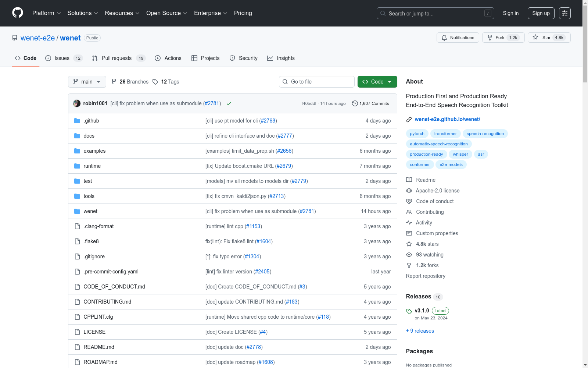588x368 pixels.
Task: Open the main branch selector dropdown
Action: (87, 82)
